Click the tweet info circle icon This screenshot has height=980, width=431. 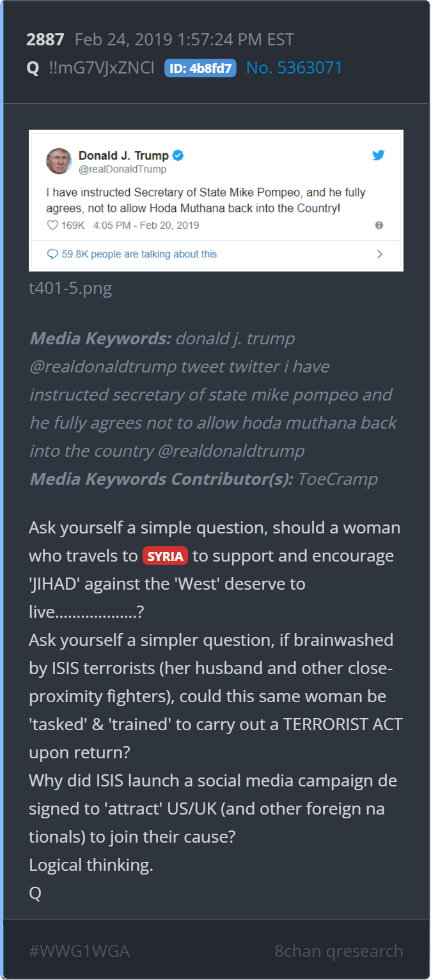[x=379, y=226]
